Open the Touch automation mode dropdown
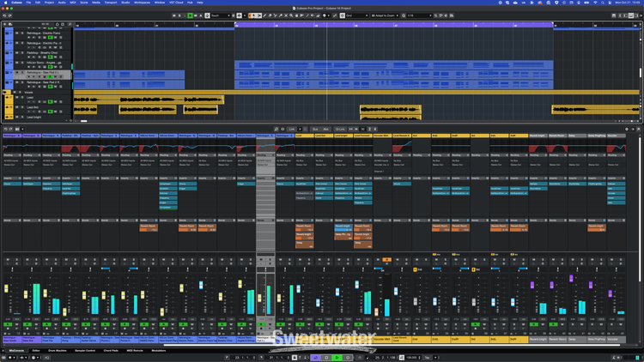 click(x=218, y=15)
